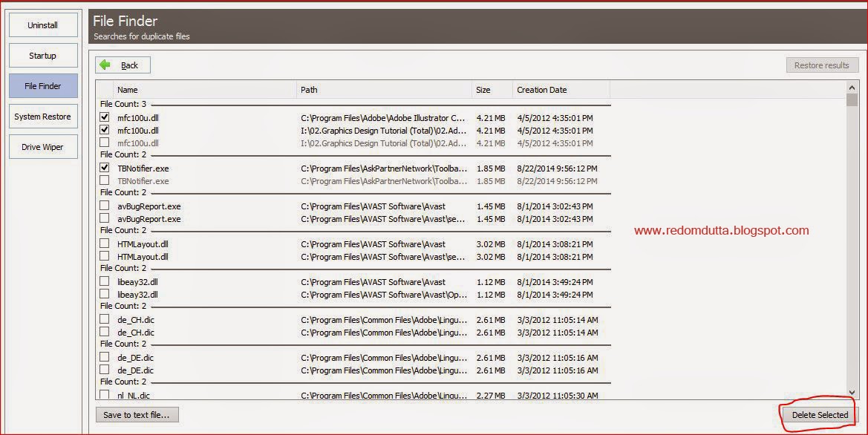
Task: Sort by Size column header
Action: pos(492,90)
